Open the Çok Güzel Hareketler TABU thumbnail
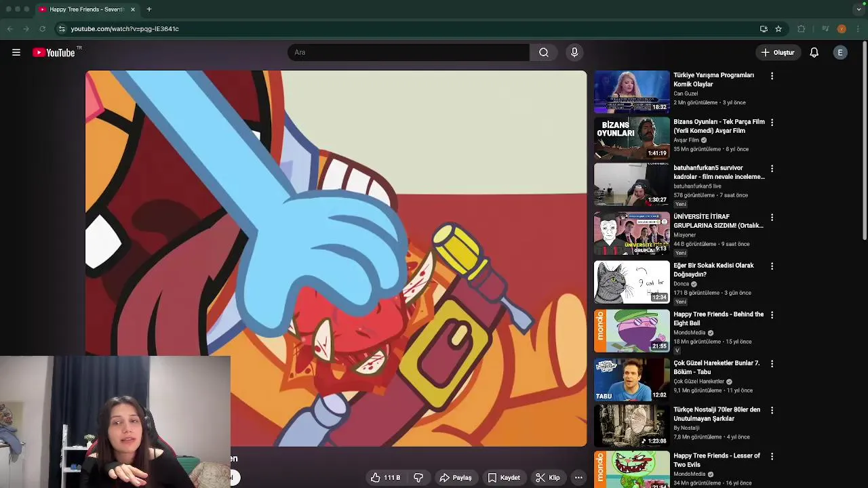 tap(632, 380)
